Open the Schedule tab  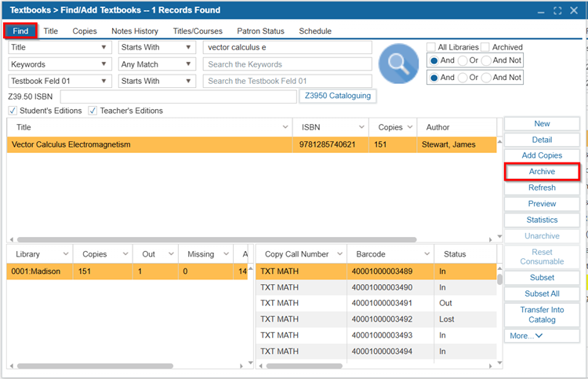tap(315, 31)
